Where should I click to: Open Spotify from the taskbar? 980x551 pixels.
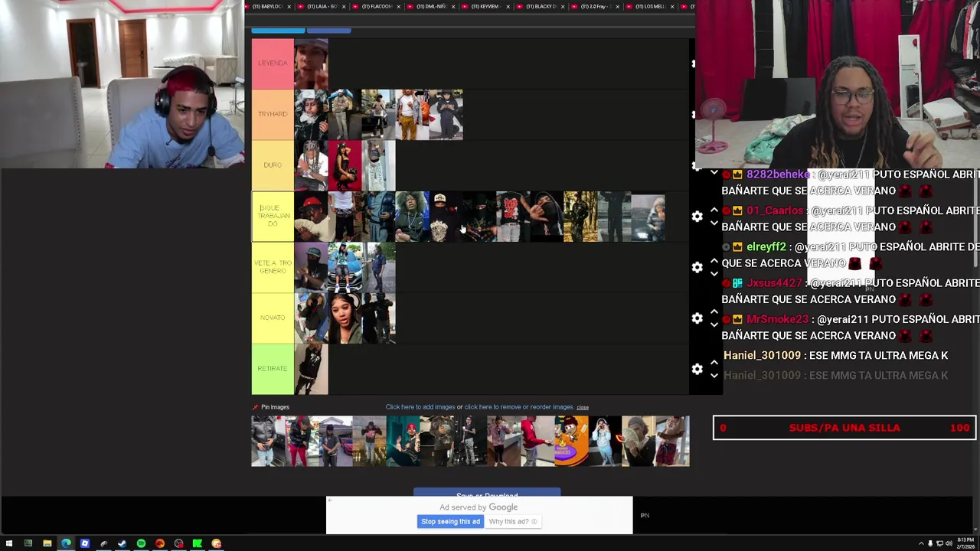pyautogui.click(x=141, y=543)
